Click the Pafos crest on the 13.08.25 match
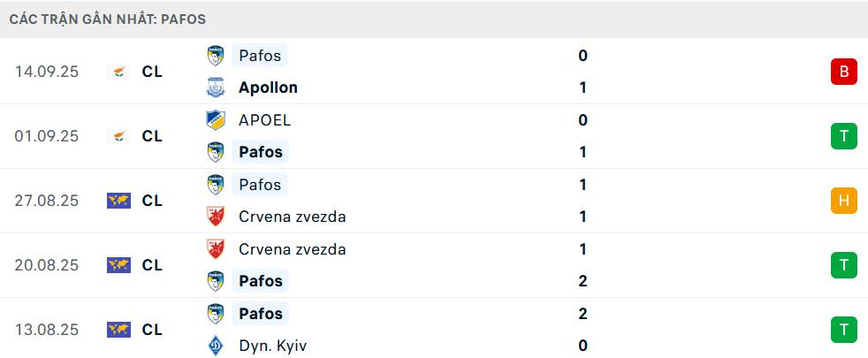Viewport: 868px width, 358px height. coord(215,314)
